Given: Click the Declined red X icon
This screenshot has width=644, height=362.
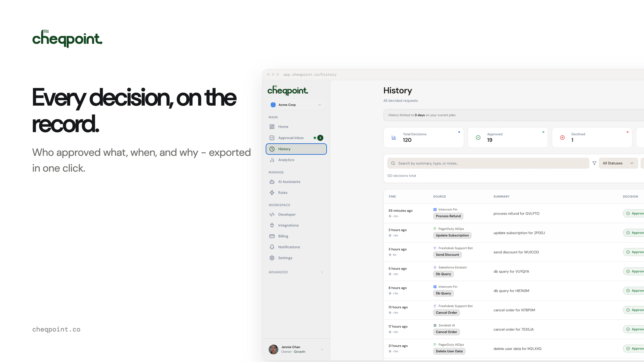Looking at the screenshot, I should click(x=562, y=137).
